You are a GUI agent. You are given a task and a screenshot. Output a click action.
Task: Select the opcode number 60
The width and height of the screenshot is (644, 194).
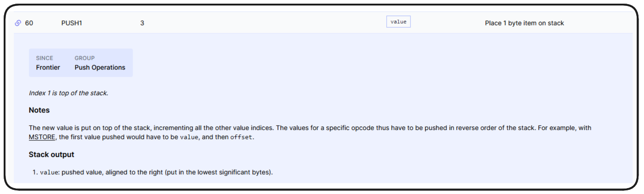point(29,23)
